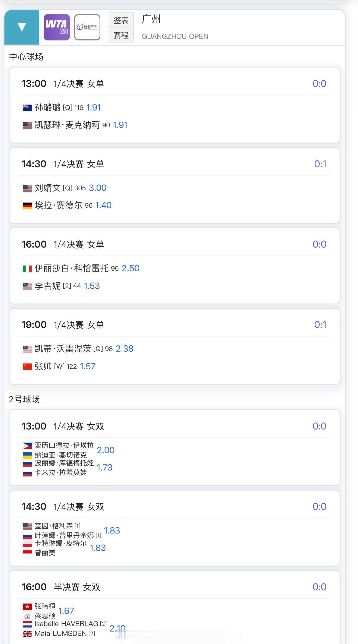Click German flag next to 埃拉·赛德尔

click(x=27, y=206)
